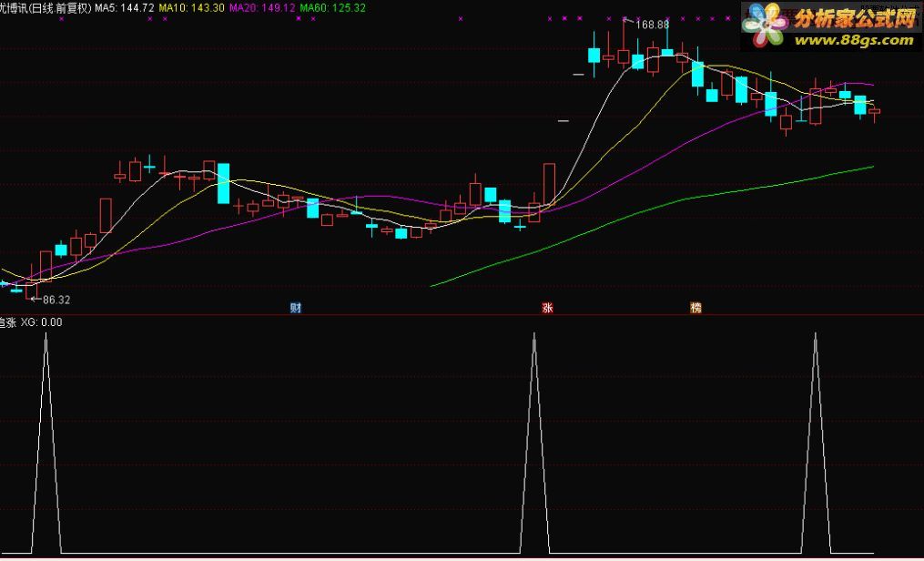This screenshot has width=924, height=561.
Task: Click the yellow MA10: 143.30 label
Action: pos(191,7)
